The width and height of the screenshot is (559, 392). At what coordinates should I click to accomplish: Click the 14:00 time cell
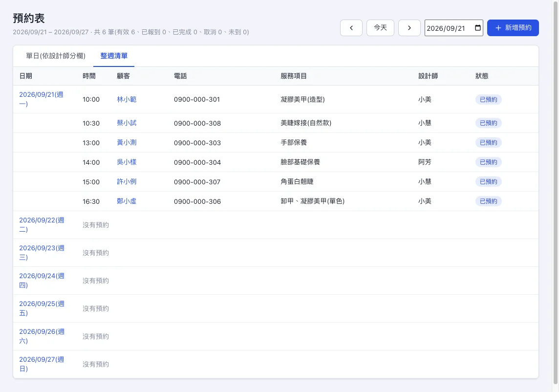[x=91, y=162]
